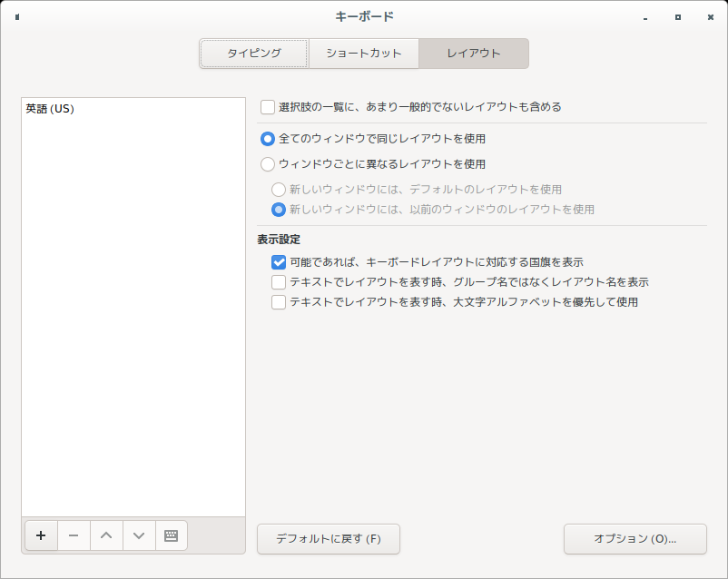Screen dimensions: 728x579
Task: Show keyboard layout preview icon
Action: tap(172, 535)
